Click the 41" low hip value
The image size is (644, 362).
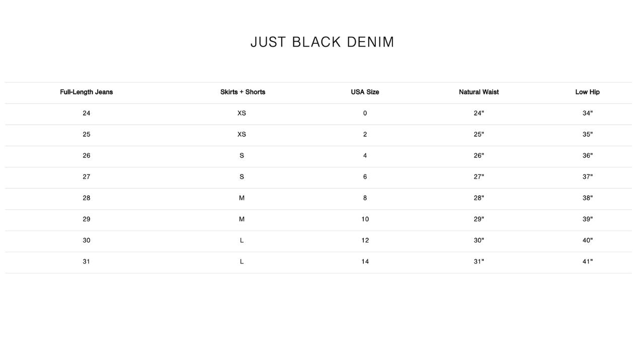pyautogui.click(x=587, y=261)
